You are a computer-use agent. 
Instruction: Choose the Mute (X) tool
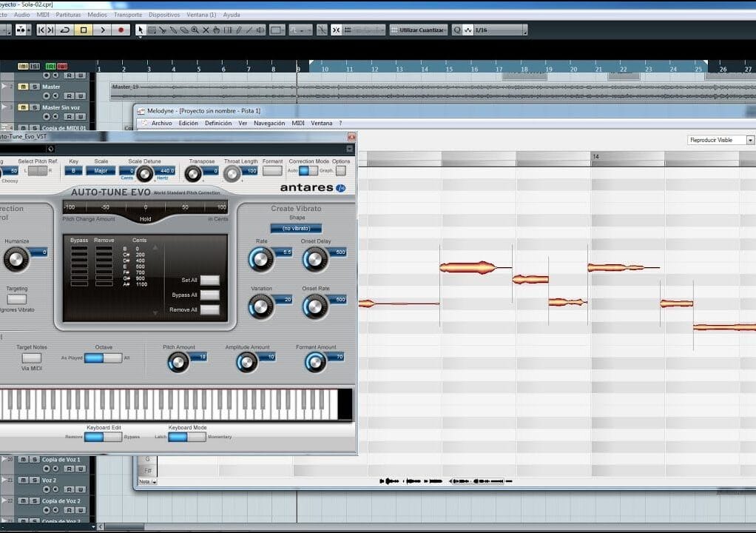pyautogui.click(x=206, y=30)
